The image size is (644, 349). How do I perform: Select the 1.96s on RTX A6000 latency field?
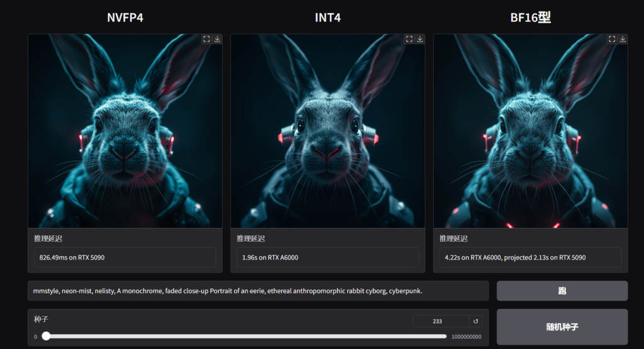click(x=327, y=257)
